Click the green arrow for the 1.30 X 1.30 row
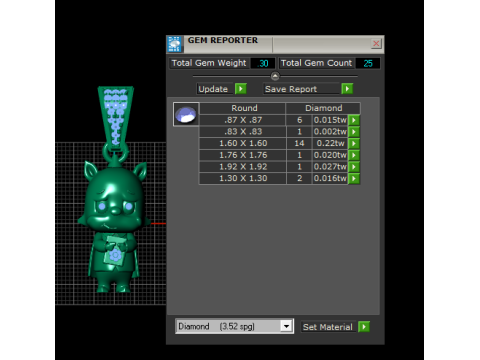This screenshot has height=360, width=480. pyautogui.click(x=354, y=178)
